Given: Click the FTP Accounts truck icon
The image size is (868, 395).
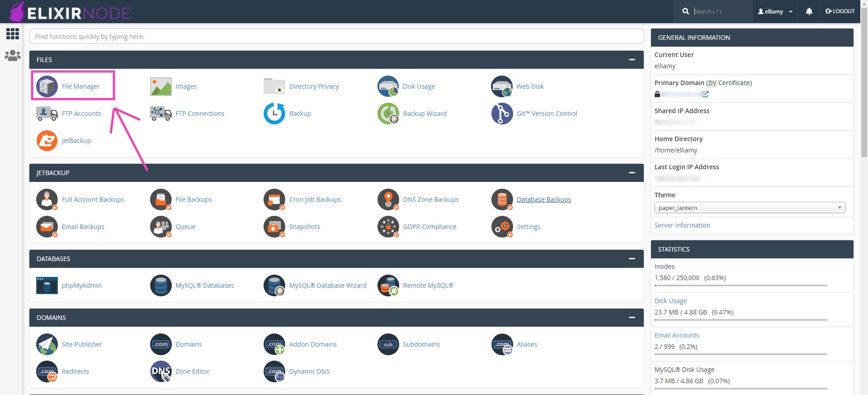Looking at the screenshot, I should 47,114.
